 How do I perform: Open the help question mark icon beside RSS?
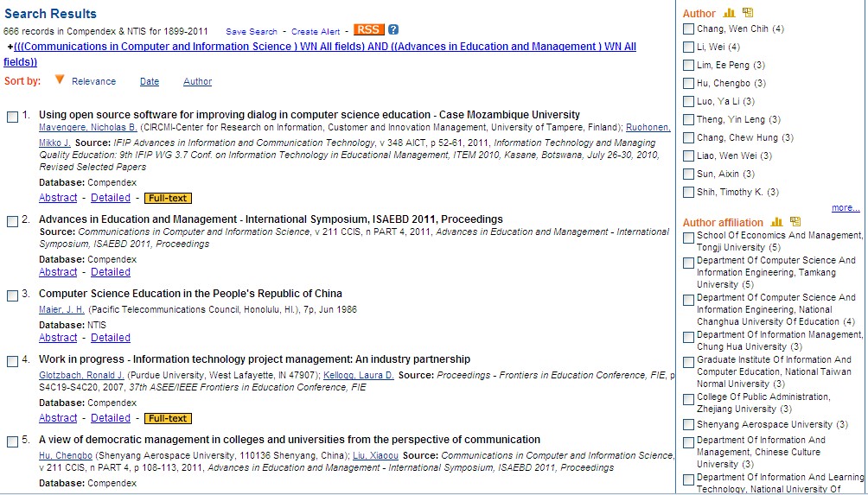pyautogui.click(x=393, y=29)
